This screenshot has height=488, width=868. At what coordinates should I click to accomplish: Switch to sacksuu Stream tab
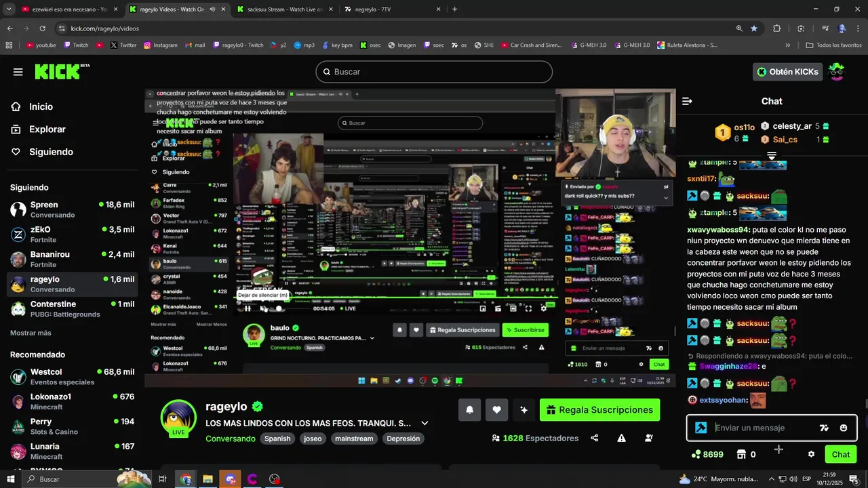coord(285,9)
